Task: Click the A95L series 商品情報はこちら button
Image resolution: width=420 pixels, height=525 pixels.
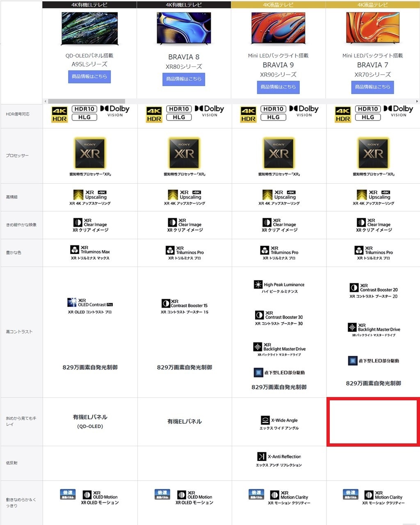Action: pyautogui.click(x=89, y=77)
